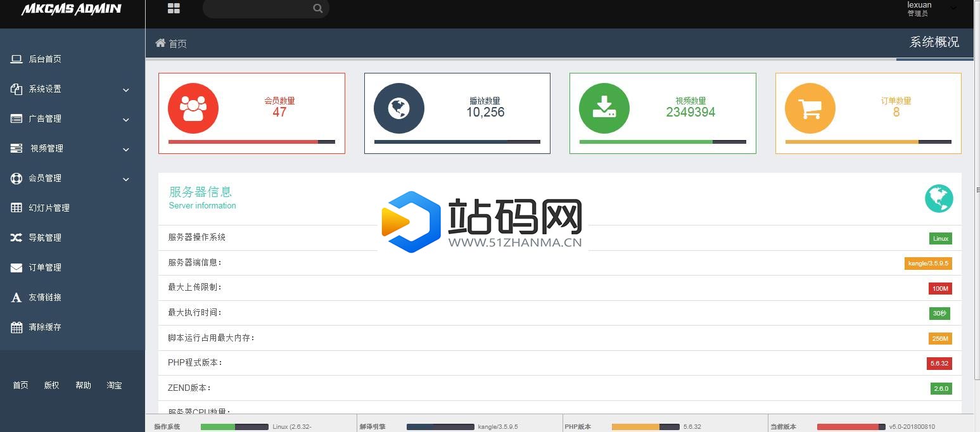This screenshot has height=432, width=980.
Task: Click the orange 256M memory badge
Action: (x=940, y=339)
